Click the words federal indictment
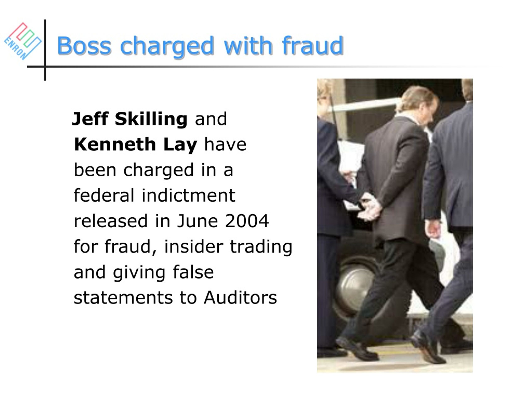532x399 pixels. [x=154, y=195]
